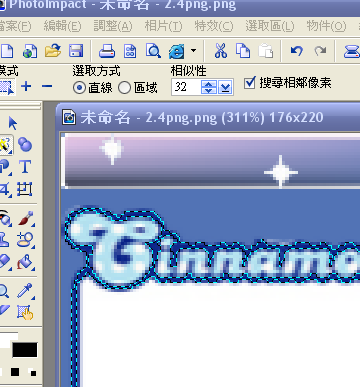The width and height of the screenshot is (360, 387).
Task: Expand the browser preview dropdown arrow
Action: coord(193,51)
